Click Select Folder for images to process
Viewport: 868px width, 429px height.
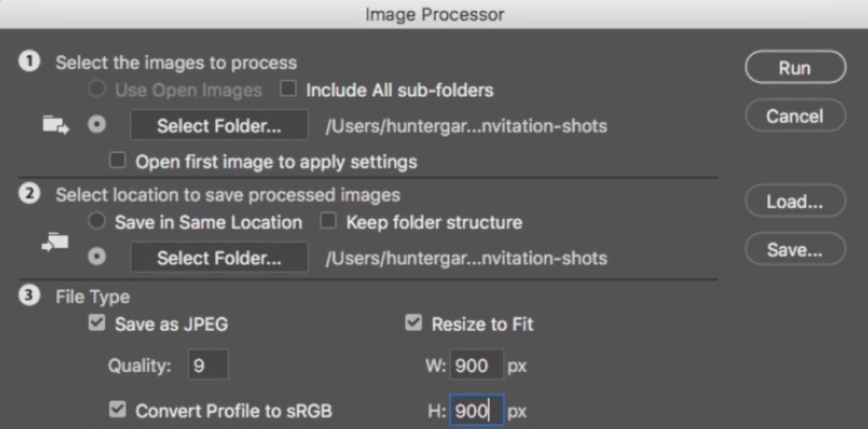219,125
